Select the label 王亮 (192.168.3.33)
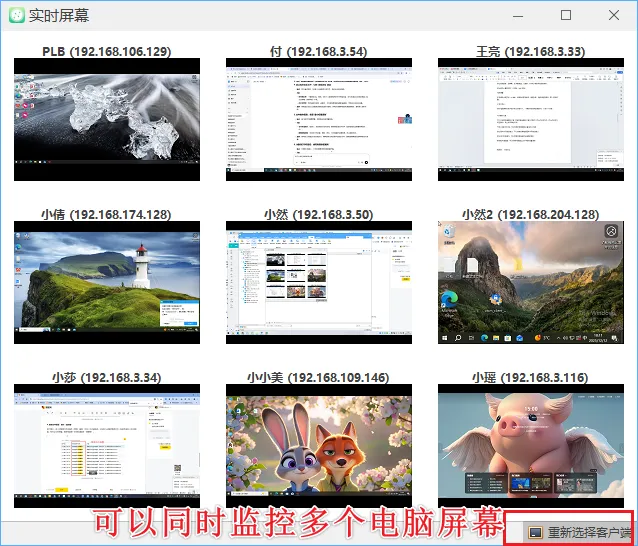The width and height of the screenshot is (638, 546). pos(531,52)
